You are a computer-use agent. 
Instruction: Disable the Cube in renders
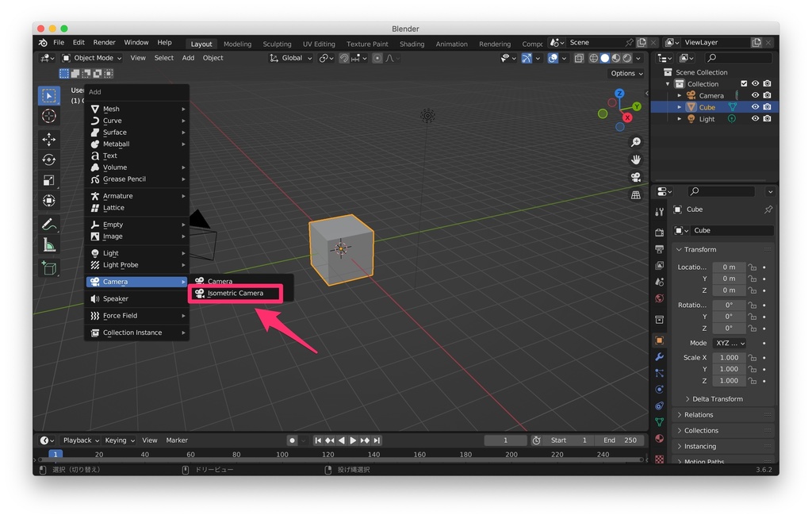tap(768, 106)
